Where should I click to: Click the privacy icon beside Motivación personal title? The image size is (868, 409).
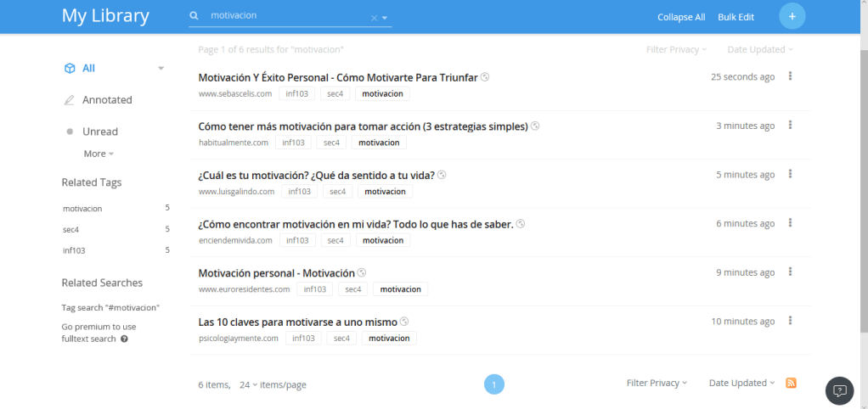(x=362, y=272)
